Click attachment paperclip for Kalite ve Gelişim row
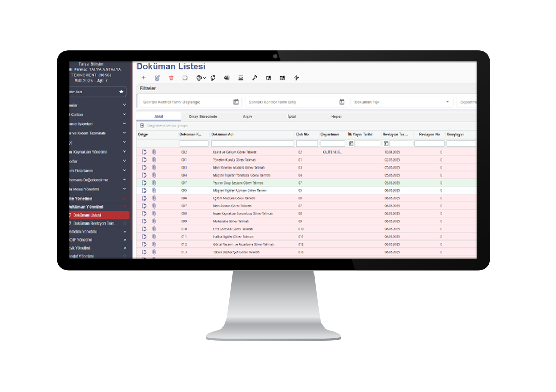 pyautogui.click(x=154, y=152)
